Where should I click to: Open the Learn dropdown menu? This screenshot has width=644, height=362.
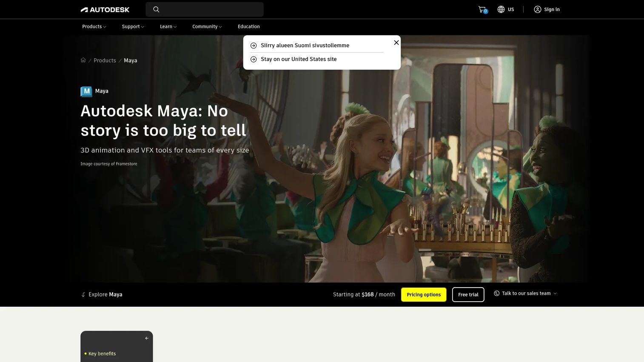point(168,26)
